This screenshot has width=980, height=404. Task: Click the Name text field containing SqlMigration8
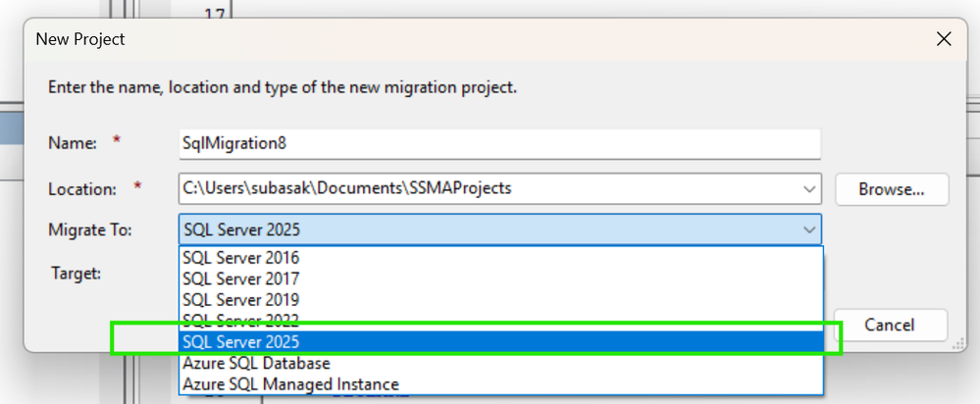click(499, 143)
